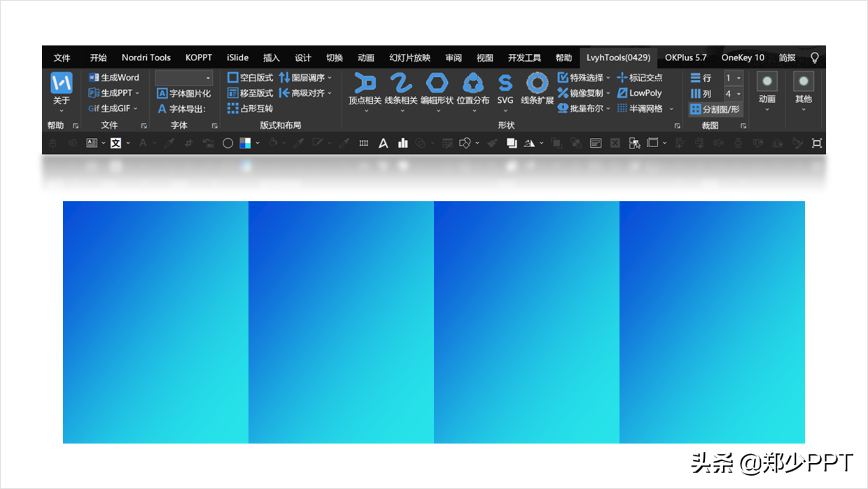868x489 pixels.
Task: Open the OKPlus 5.7 tab
Action: (x=686, y=57)
